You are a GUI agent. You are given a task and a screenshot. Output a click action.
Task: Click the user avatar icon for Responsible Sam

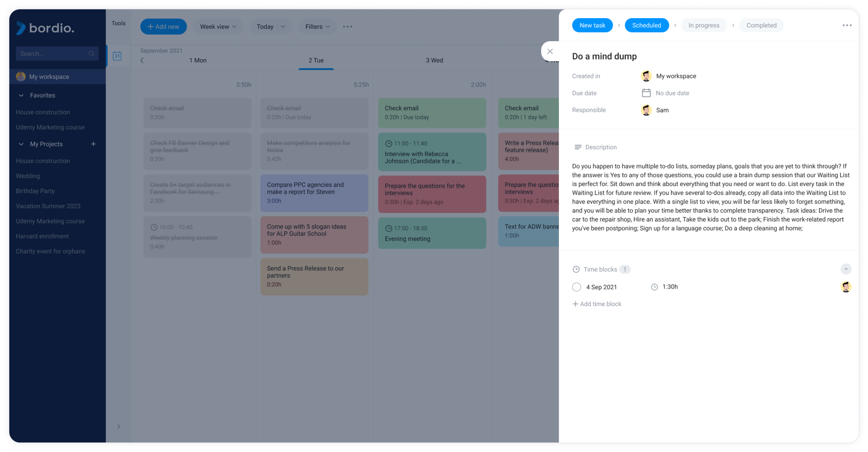click(x=647, y=110)
